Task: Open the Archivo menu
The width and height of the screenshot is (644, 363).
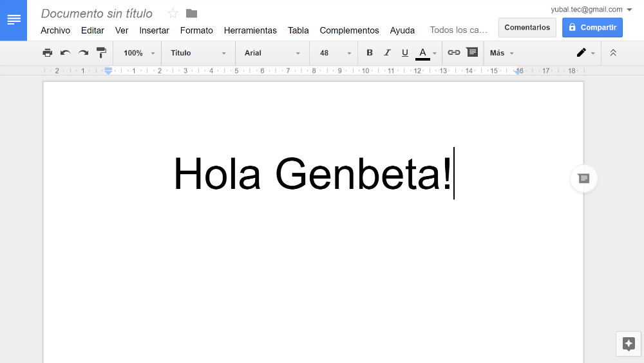Action: (55, 30)
